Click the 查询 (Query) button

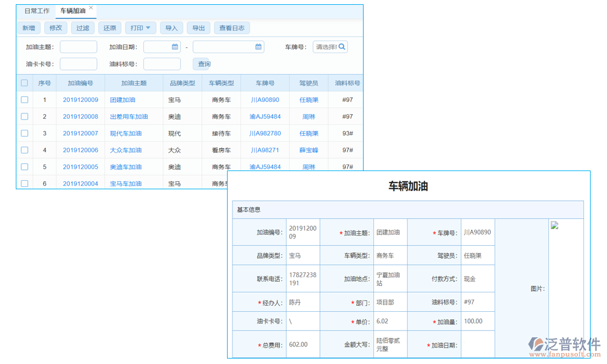[202, 64]
